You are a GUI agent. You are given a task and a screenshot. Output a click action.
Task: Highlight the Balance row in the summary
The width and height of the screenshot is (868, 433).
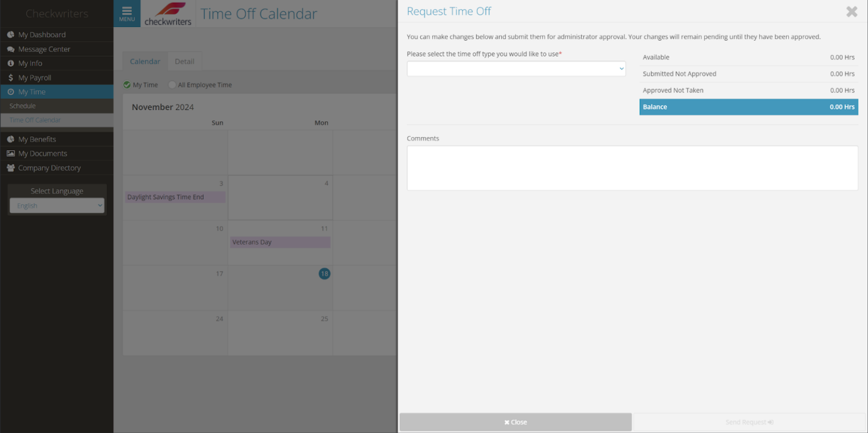749,107
